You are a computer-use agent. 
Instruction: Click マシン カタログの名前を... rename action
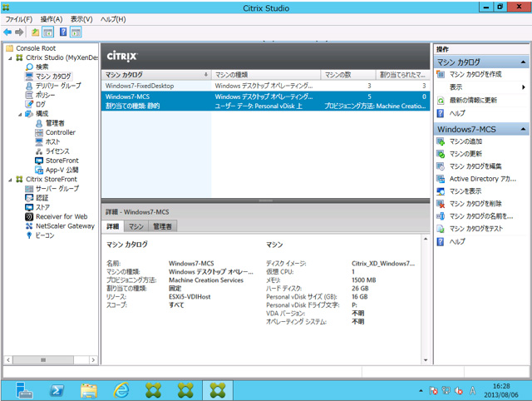coord(481,216)
